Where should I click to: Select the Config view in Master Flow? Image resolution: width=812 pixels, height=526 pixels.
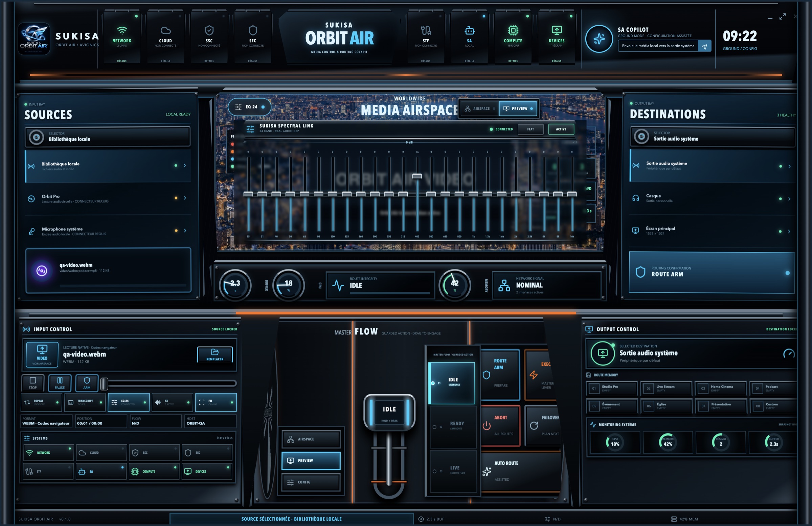pos(311,482)
